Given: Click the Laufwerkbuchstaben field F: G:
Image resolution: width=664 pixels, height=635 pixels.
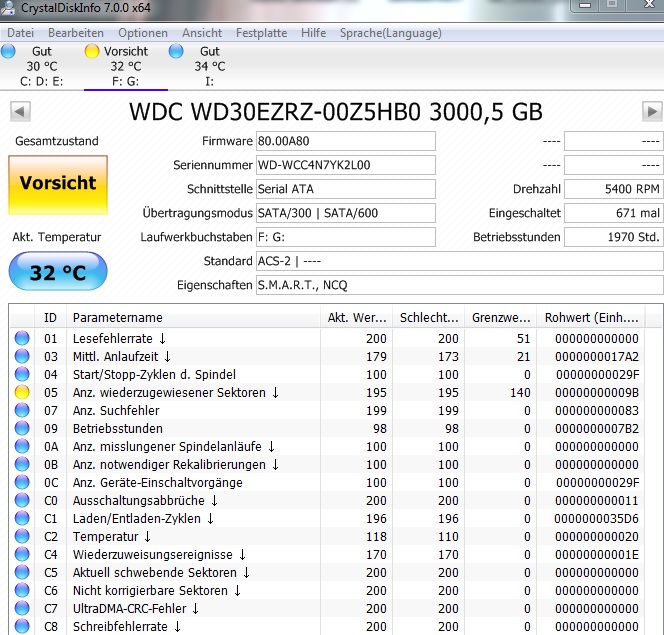Looking at the screenshot, I should point(346,237).
